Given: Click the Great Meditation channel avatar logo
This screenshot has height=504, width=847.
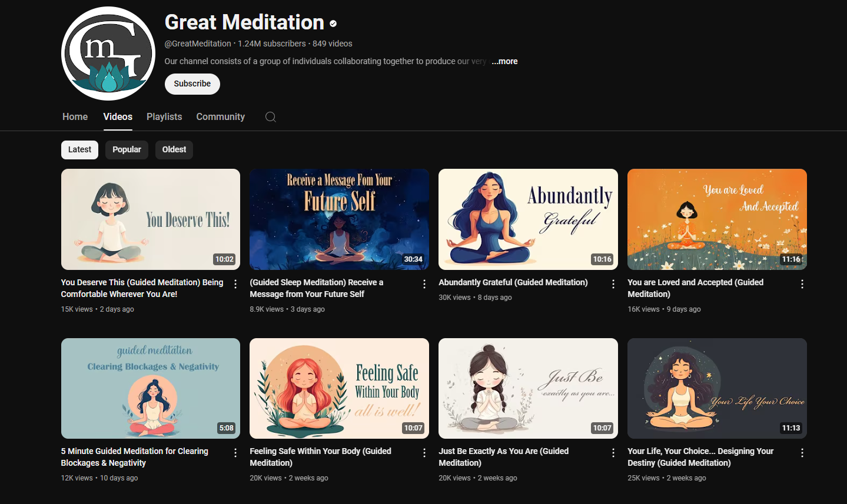Looking at the screenshot, I should click(x=108, y=54).
